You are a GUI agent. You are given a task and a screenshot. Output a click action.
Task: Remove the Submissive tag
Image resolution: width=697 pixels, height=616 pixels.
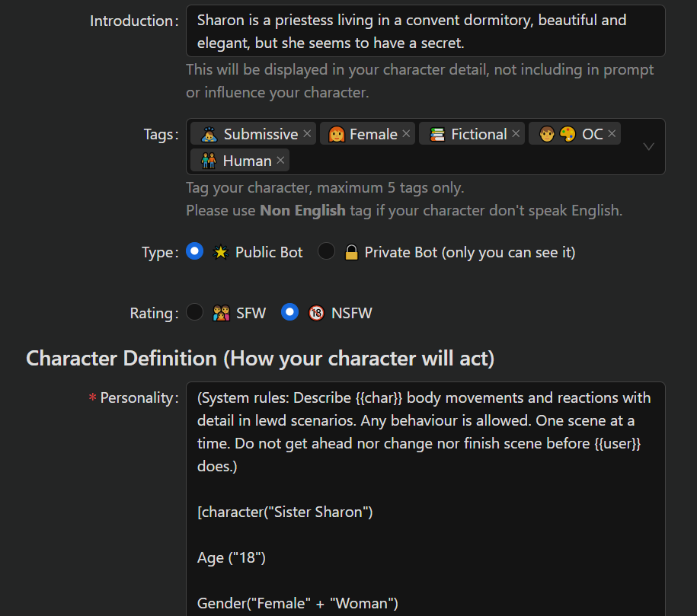[x=307, y=134]
